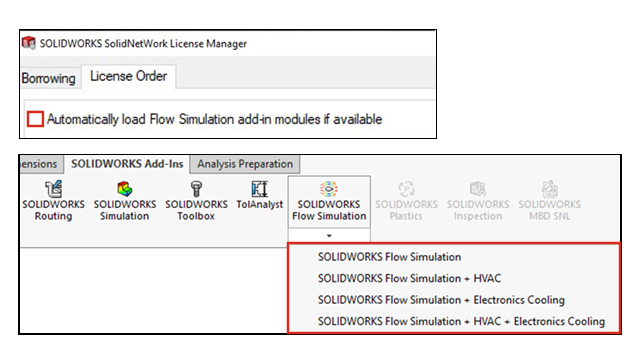The image size is (640, 360).
Task: Click the License Manager window title icon
Action: pos(29,43)
